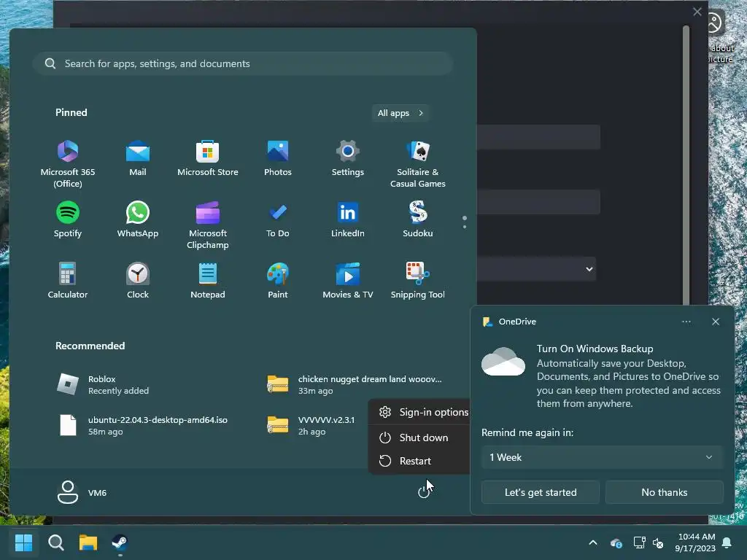Open taskbar Search
This screenshot has height=560, width=747.
55,542
